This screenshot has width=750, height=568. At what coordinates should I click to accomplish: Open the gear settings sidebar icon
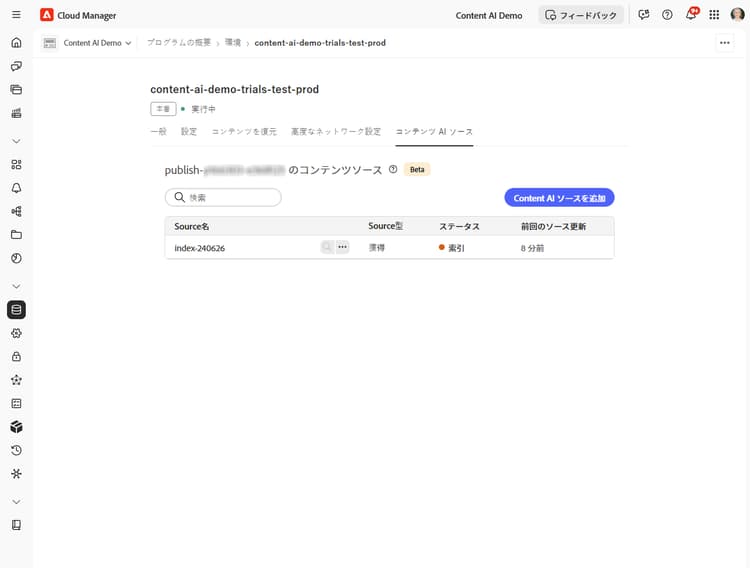point(16,333)
